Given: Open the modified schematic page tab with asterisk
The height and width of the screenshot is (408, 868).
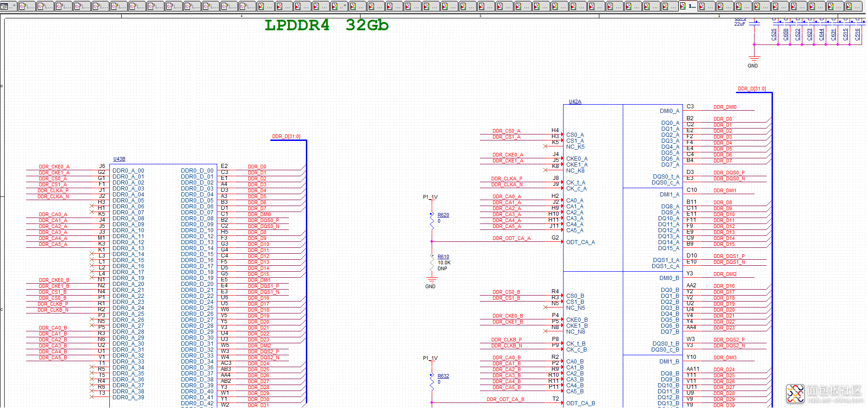Looking at the screenshot, I should tap(339, 6).
